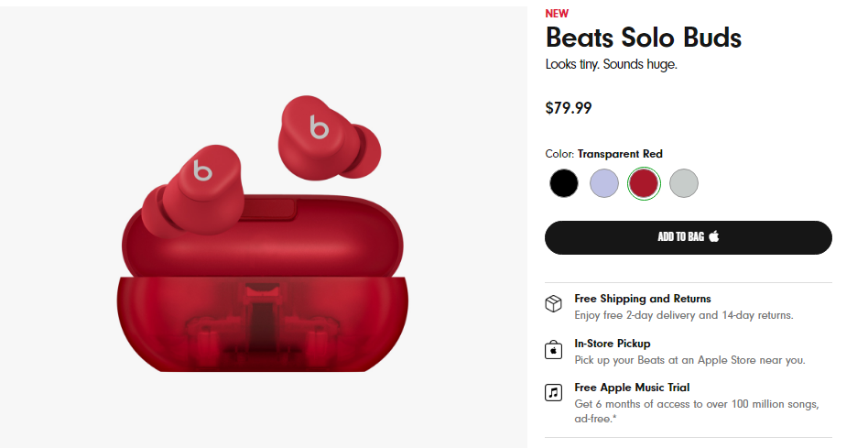The height and width of the screenshot is (448, 868).
Task: Click the red NEW badge
Action: point(557,14)
